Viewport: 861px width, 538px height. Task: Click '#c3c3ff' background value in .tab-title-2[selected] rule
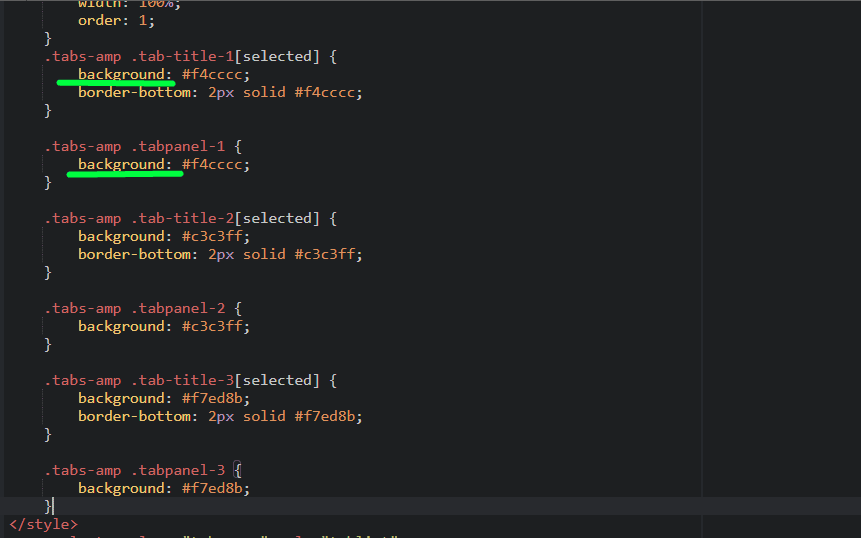(x=212, y=236)
